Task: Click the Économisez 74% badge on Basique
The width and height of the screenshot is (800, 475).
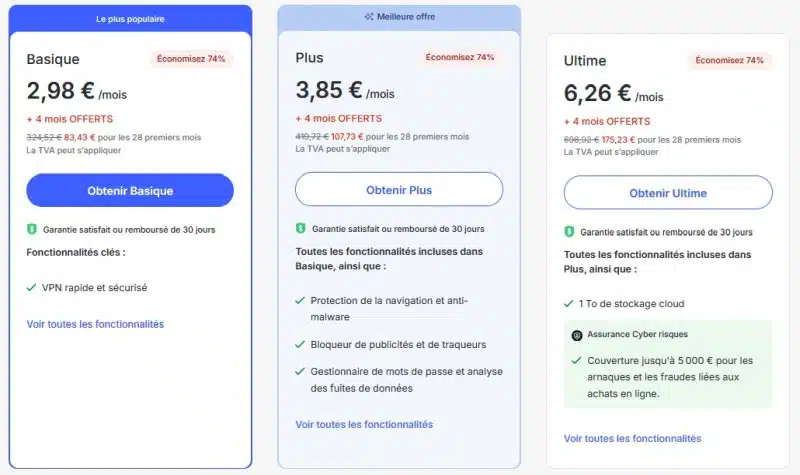Action: pos(191,59)
